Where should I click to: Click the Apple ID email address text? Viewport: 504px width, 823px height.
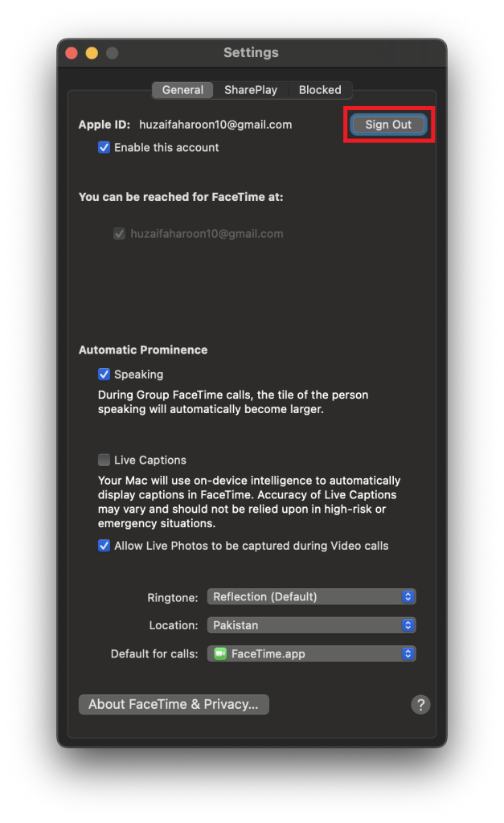(215, 125)
